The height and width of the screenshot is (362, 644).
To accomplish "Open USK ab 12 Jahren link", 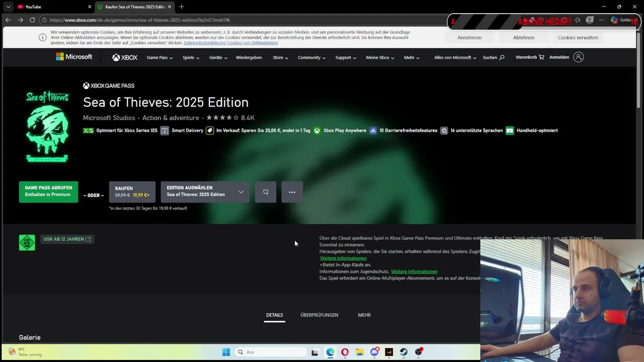I will [x=67, y=239].
